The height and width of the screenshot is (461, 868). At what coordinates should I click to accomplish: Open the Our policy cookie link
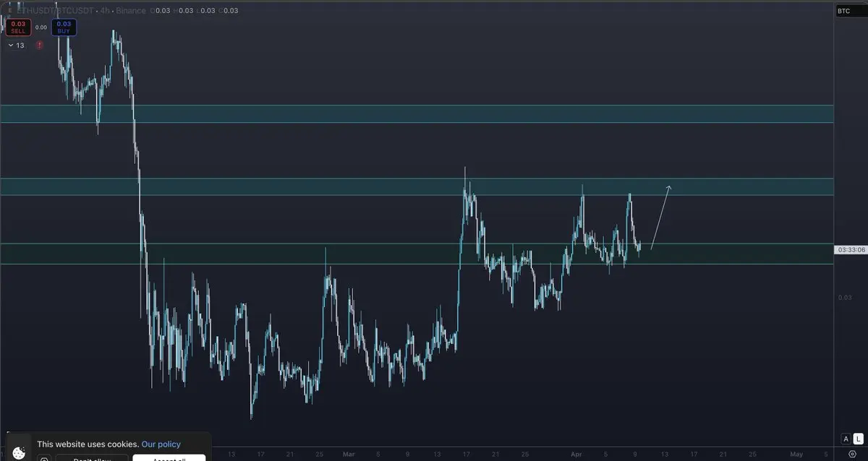coord(161,444)
